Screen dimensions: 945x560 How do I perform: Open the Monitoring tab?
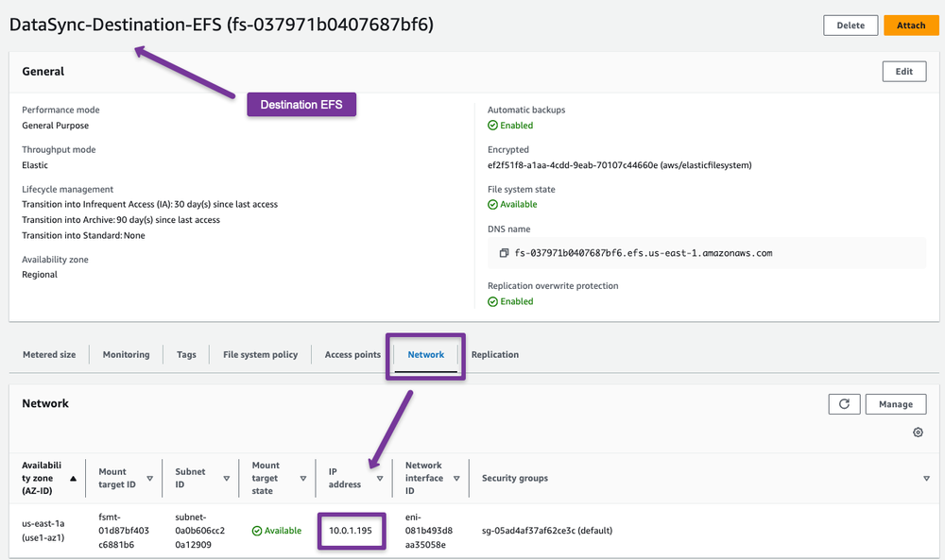pyautogui.click(x=126, y=355)
